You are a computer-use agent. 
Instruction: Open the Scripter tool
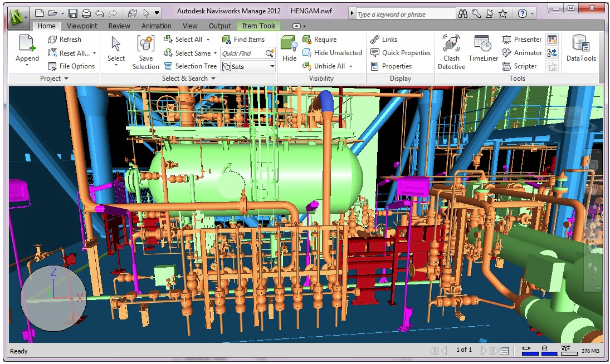[x=519, y=66]
